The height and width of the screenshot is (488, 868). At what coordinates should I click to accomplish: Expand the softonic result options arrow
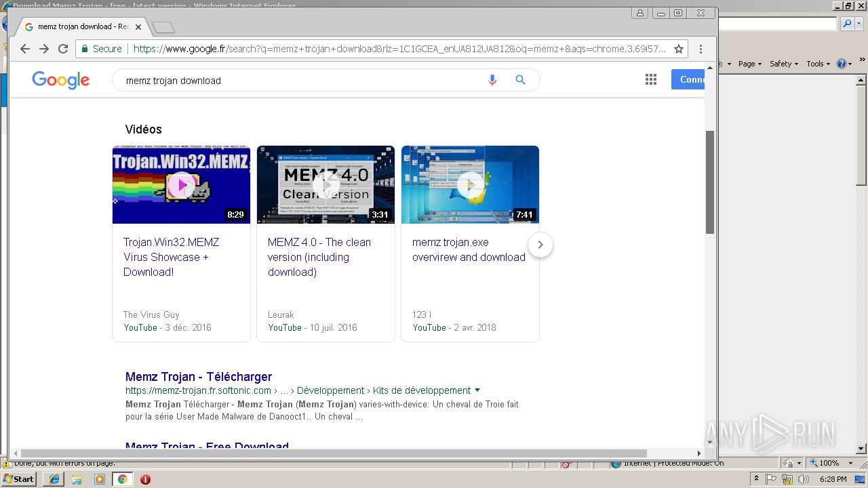pos(477,390)
